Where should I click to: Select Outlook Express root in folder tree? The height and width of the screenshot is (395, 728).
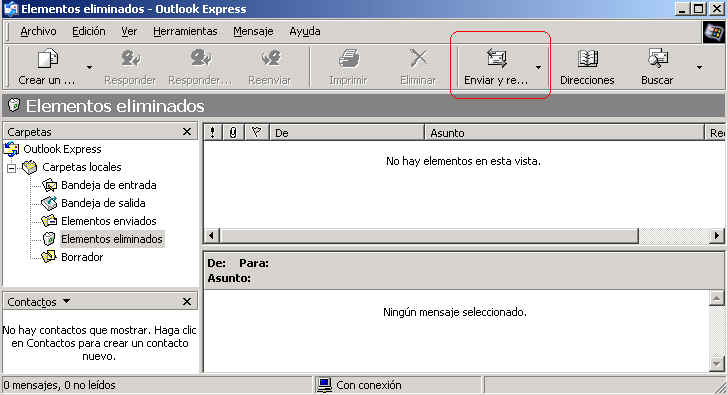[62, 149]
